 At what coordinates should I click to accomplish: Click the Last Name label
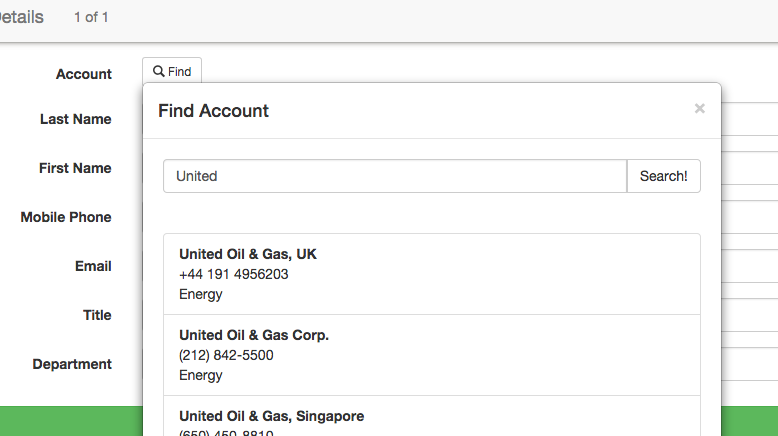click(x=75, y=119)
